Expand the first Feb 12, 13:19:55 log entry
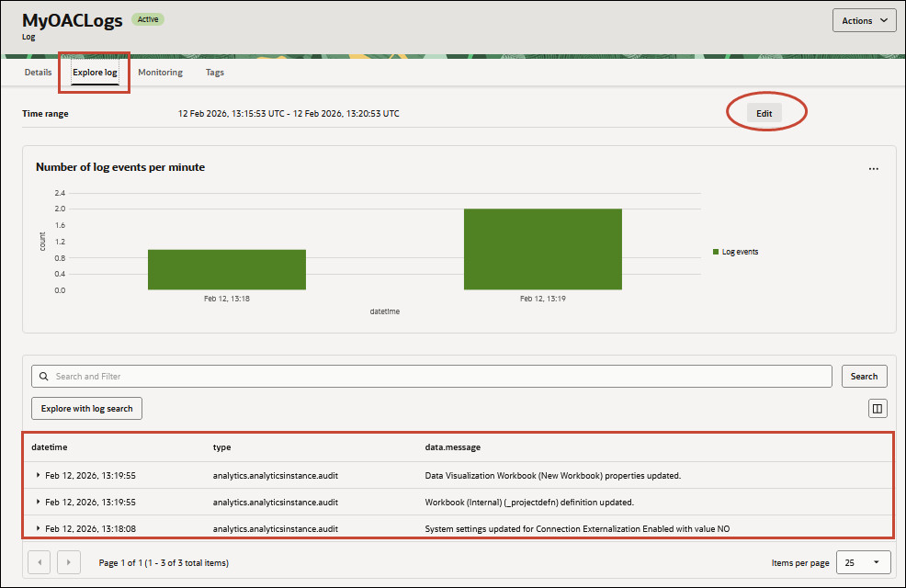906x588 pixels. tap(36, 476)
